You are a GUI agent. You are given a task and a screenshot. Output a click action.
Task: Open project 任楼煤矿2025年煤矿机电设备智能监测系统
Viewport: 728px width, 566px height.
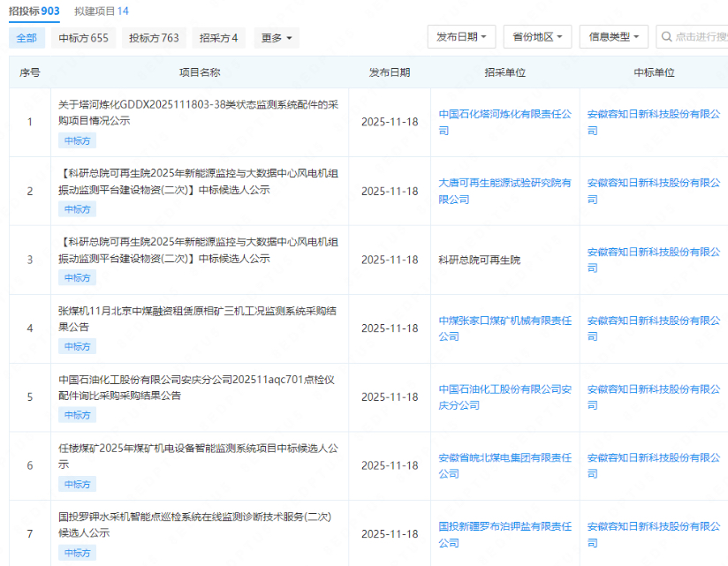pyautogui.click(x=198, y=456)
